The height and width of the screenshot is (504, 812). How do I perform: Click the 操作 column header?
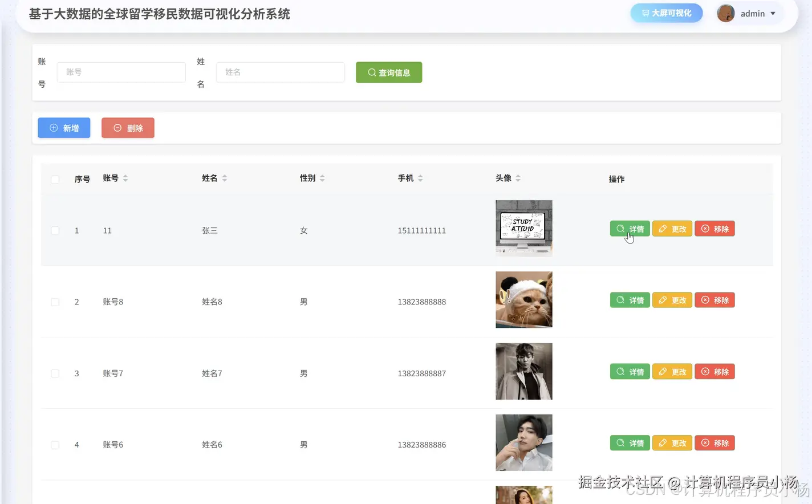pos(617,179)
